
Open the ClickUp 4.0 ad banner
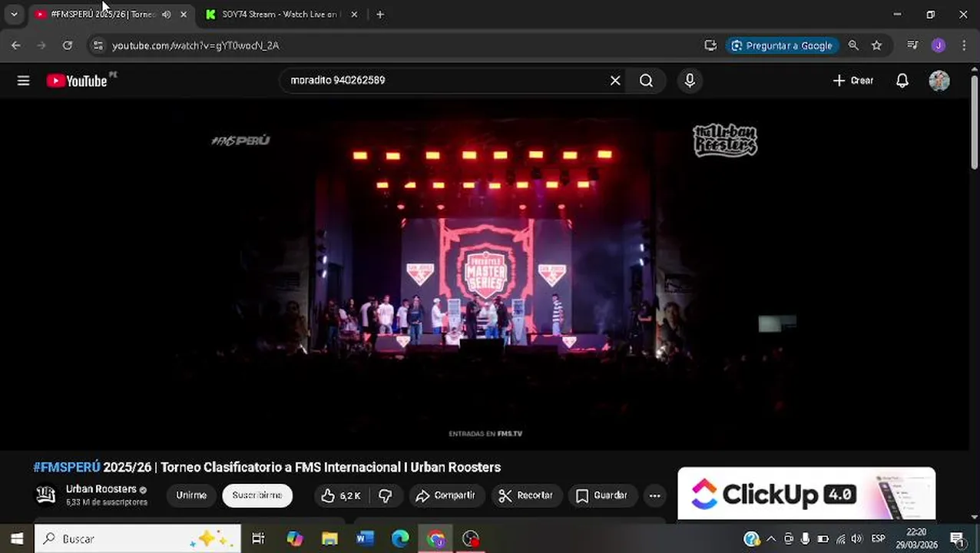[806, 494]
